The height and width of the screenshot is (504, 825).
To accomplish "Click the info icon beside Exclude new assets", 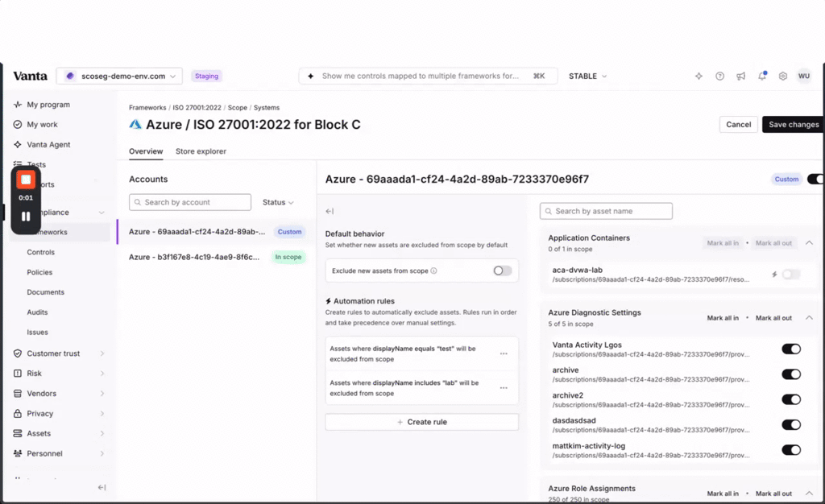I will point(433,271).
